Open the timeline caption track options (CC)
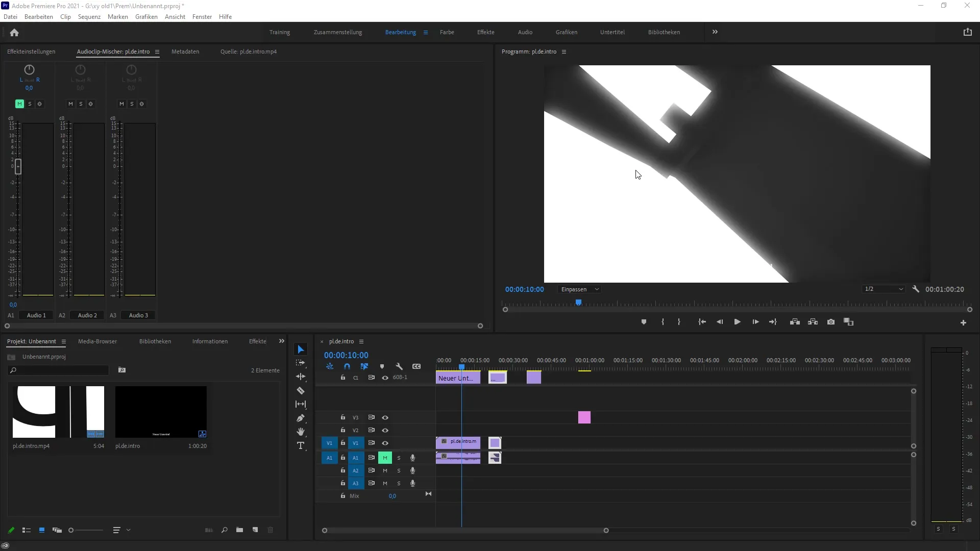Image resolution: width=980 pixels, height=551 pixels. (416, 366)
